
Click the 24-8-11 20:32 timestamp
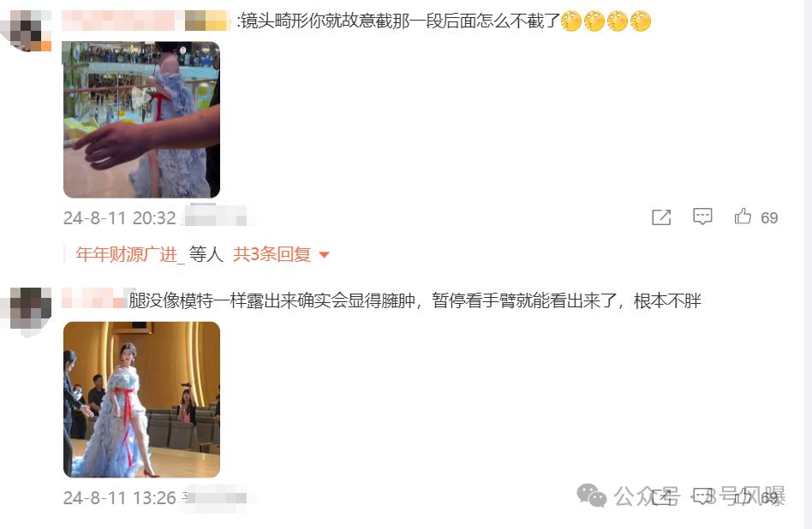point(120,218)
